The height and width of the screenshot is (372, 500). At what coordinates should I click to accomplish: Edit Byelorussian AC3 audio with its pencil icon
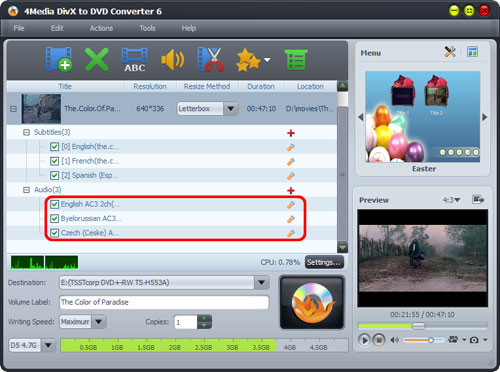point(291,219)
